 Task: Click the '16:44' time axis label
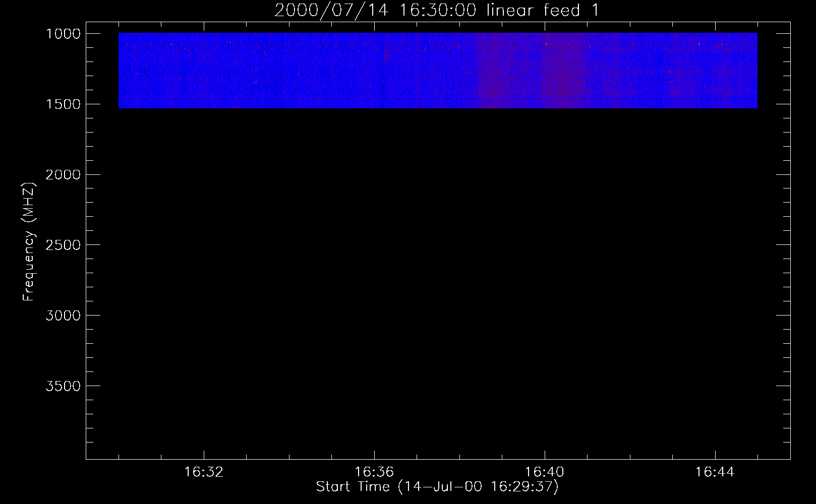715,472
